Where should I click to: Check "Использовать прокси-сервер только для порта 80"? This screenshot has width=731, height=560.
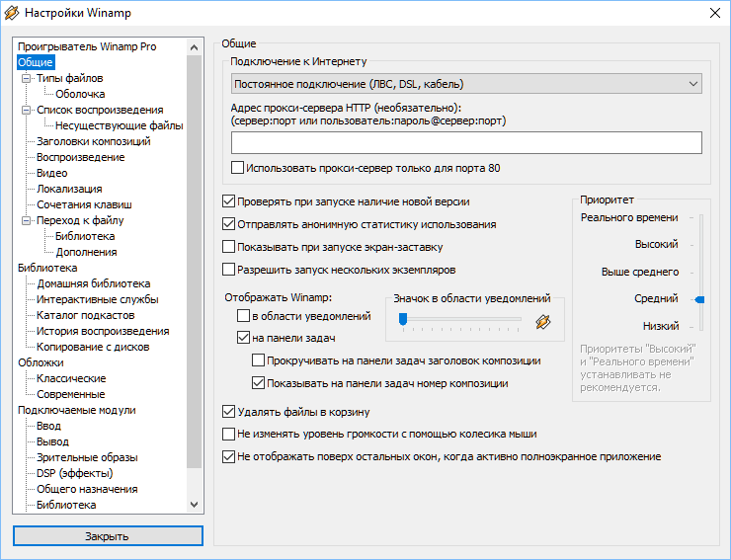pos(237,168)
